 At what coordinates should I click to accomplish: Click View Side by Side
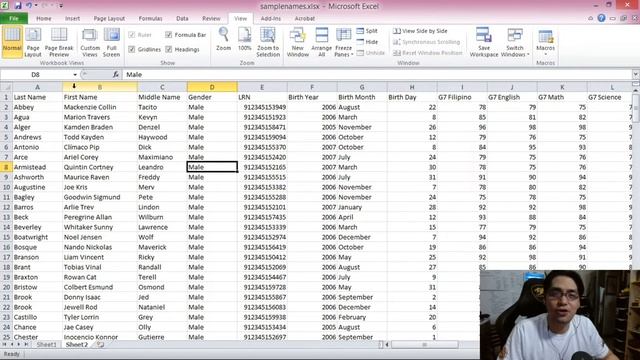click(x=420, y=31)
